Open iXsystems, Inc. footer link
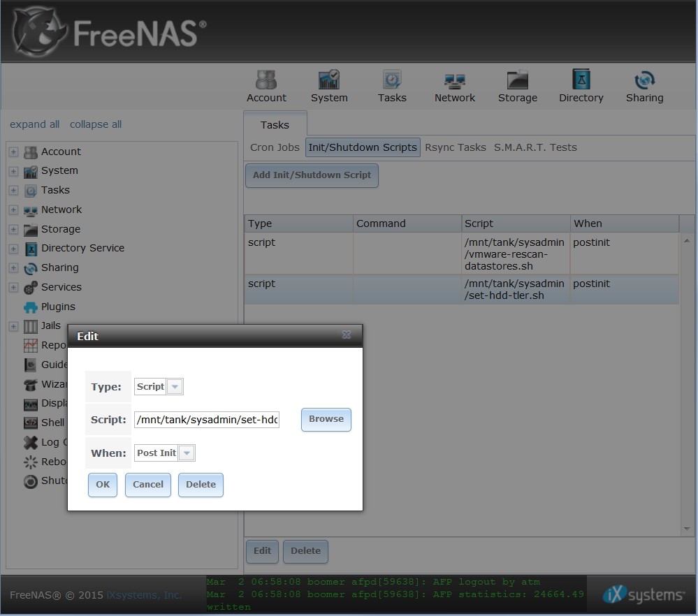This screenshot has width=698, height=616. pyautogui.click(x=144, y=595)
